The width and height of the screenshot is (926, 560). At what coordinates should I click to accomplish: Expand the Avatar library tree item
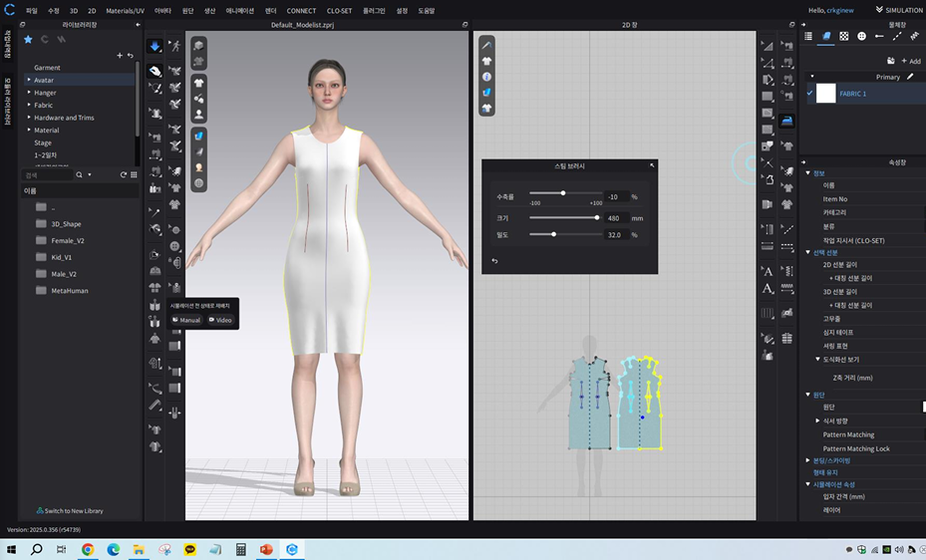tap(29, 80)
